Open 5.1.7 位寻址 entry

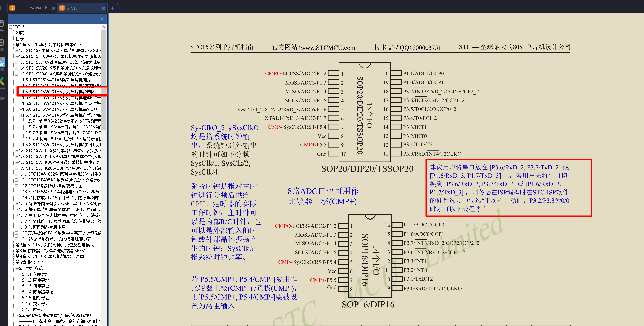[x=34, y=310]
